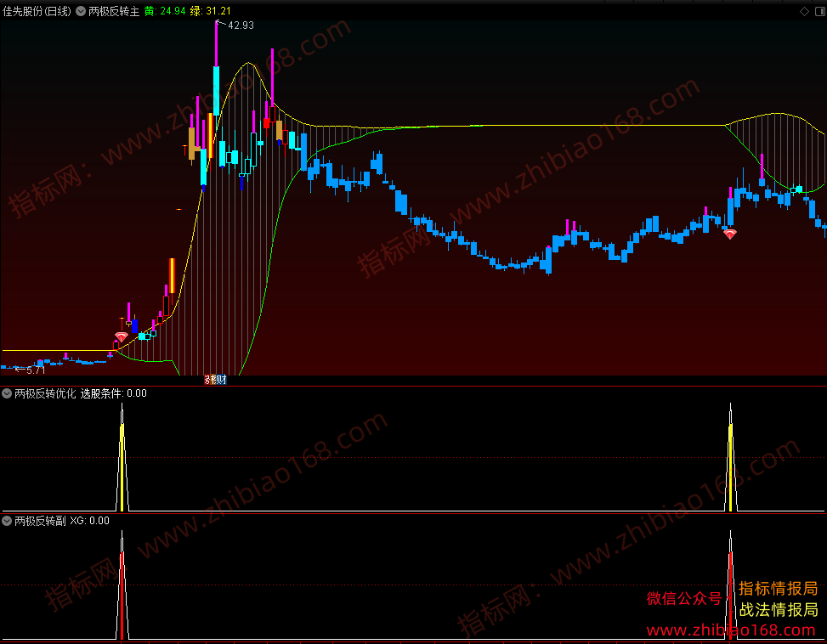The image size is (827, 644).
Task: Click the right yellow signal spike in 两极反转优化 panel
Action: (730, 468)
